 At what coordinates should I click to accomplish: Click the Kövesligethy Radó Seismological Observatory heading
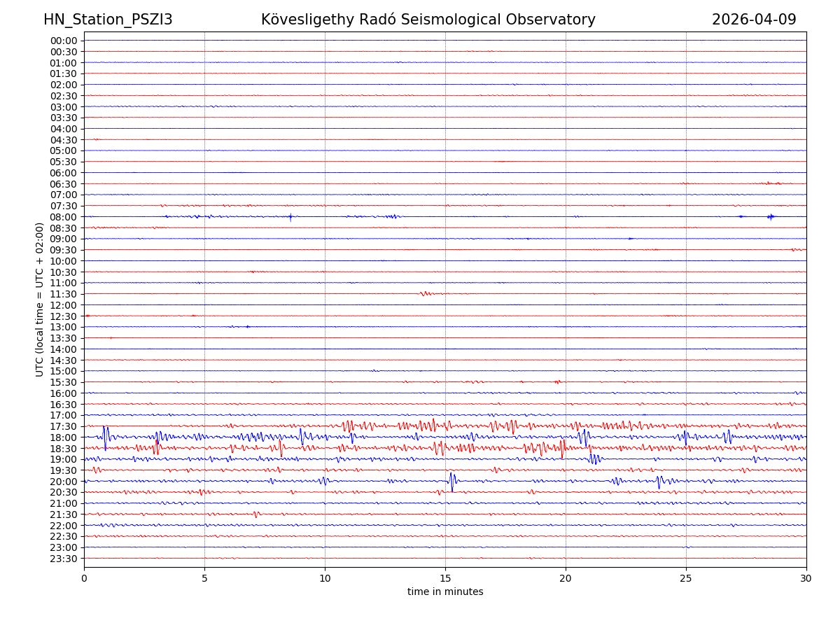coord(428,20)
